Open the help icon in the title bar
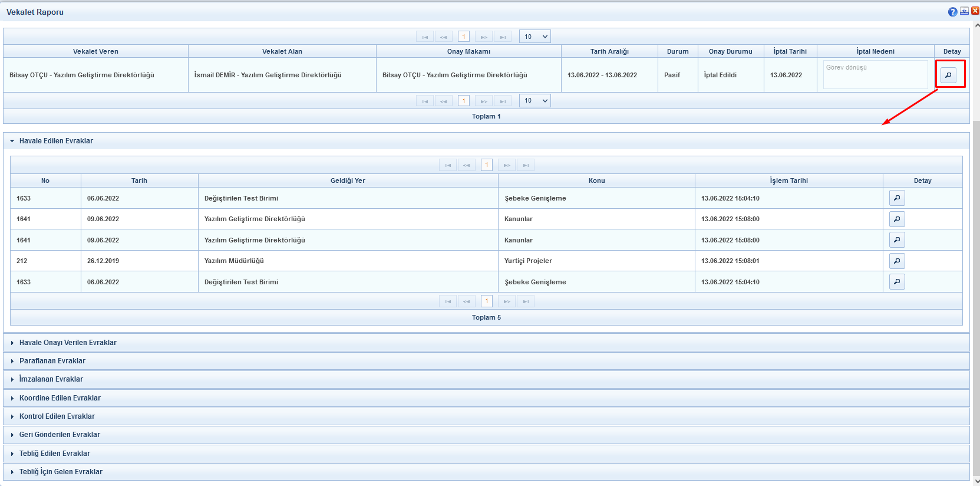 click(952, 12)
